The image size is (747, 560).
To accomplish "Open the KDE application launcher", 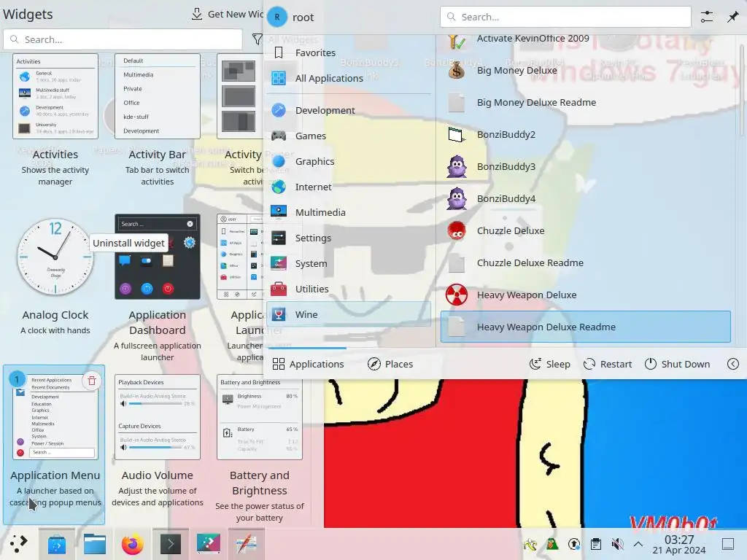I will 18,544.
